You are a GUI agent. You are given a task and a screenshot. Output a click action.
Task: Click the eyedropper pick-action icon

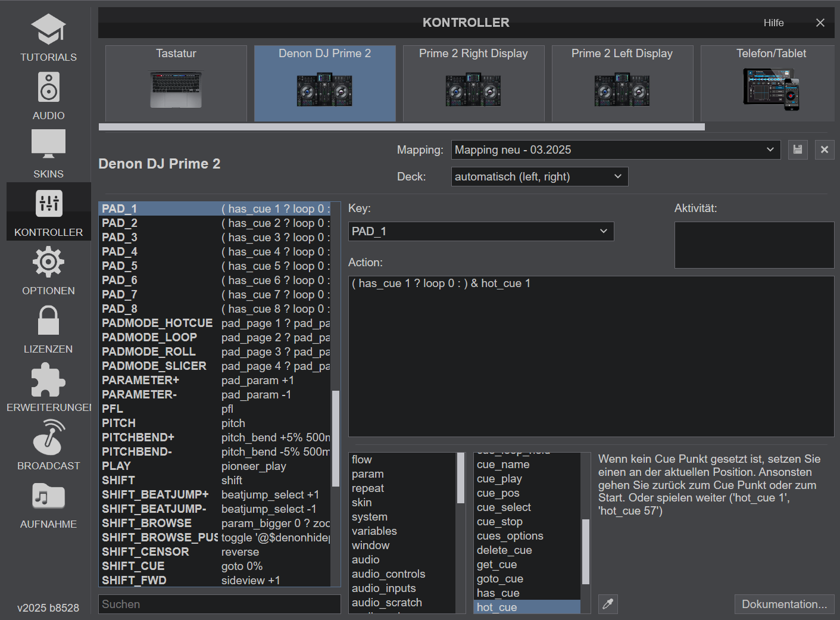[x=608, y=604]
